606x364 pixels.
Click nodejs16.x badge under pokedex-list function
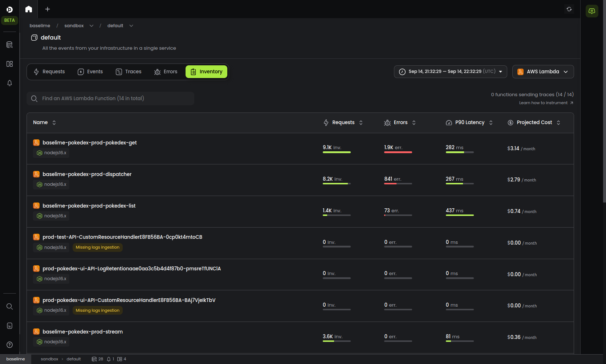click(x=51, y=216)
